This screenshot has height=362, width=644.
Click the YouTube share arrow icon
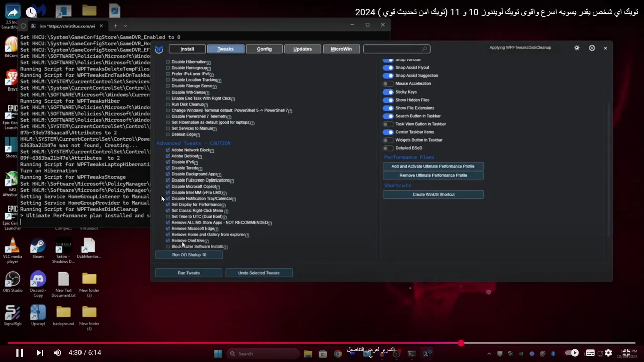[x=12, y=12]
